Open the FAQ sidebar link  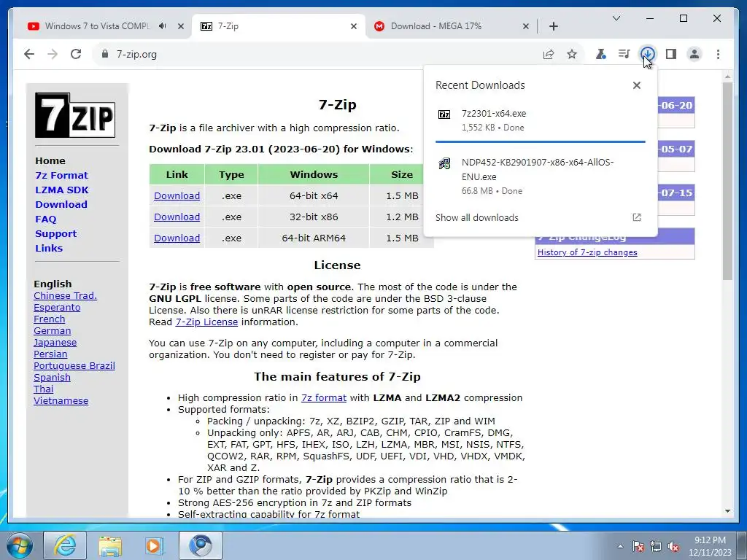46,219
